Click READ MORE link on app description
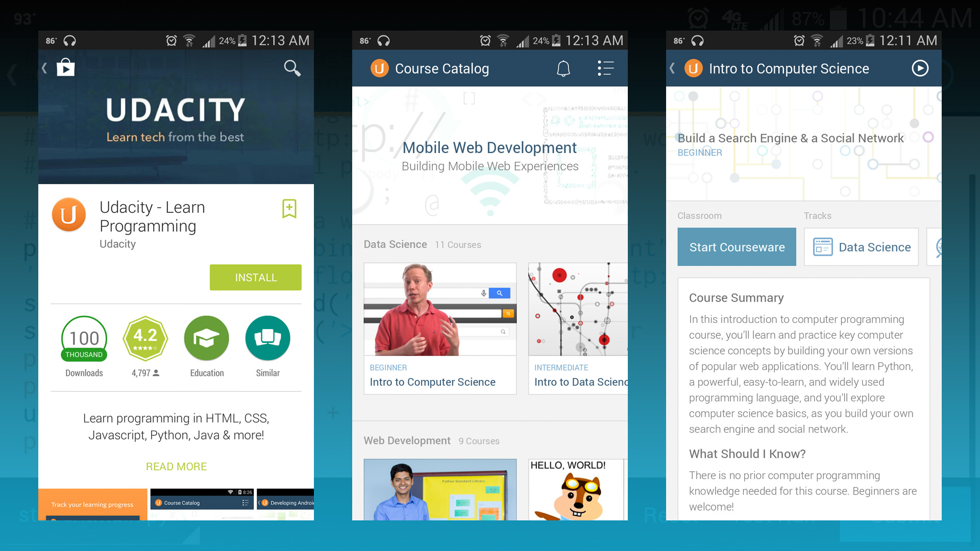Image resolution: width=980 pixels, height=551 pixels. (176, 466)
